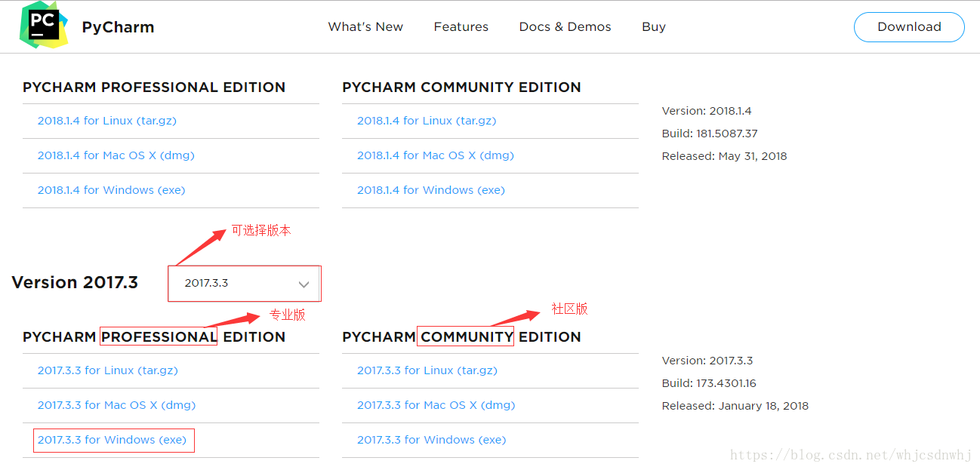
Task: Click the Version 2017.3 heading
Action: (x=75, y=282)
